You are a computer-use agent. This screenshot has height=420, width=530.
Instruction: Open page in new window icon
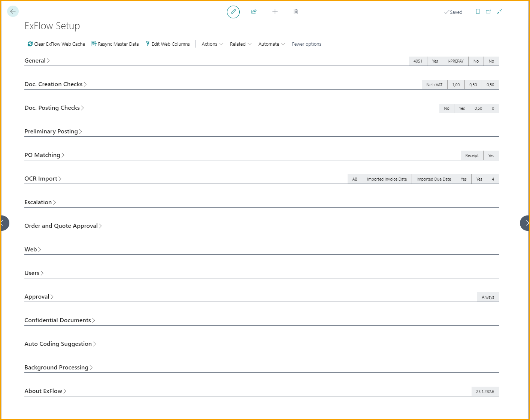click(x=488, y=12)
